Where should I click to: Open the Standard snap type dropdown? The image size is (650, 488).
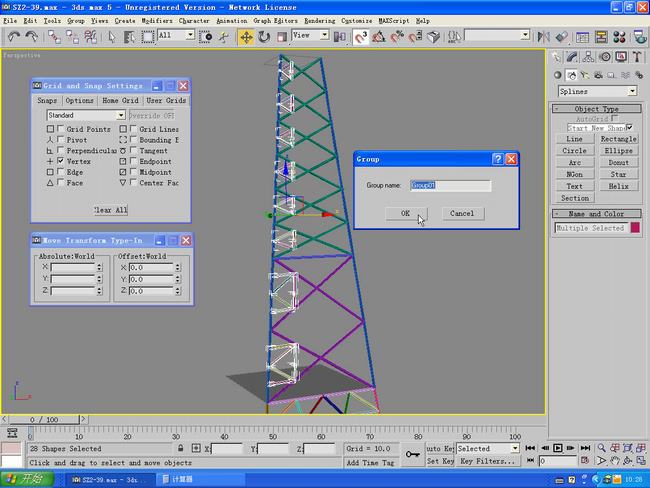[86, 115]
